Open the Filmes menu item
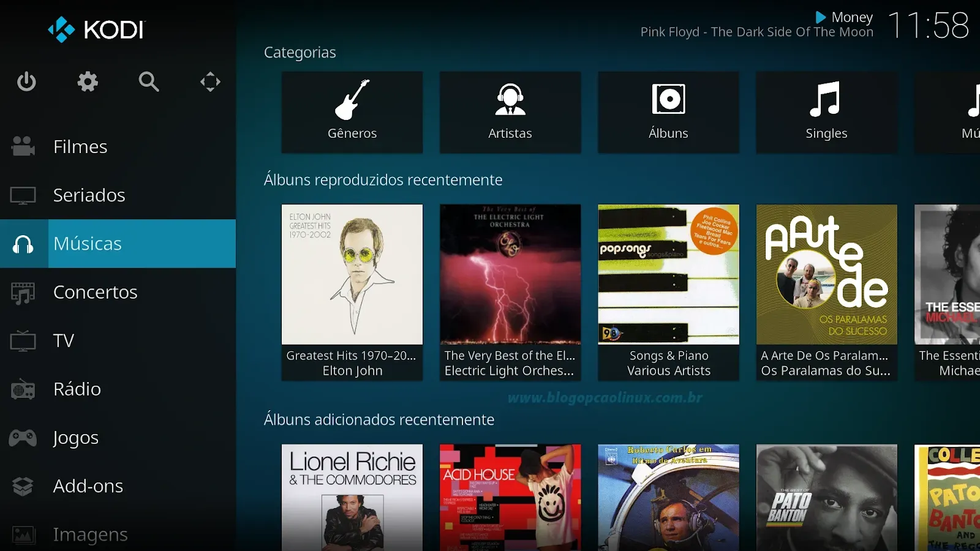 click(118, 146)
